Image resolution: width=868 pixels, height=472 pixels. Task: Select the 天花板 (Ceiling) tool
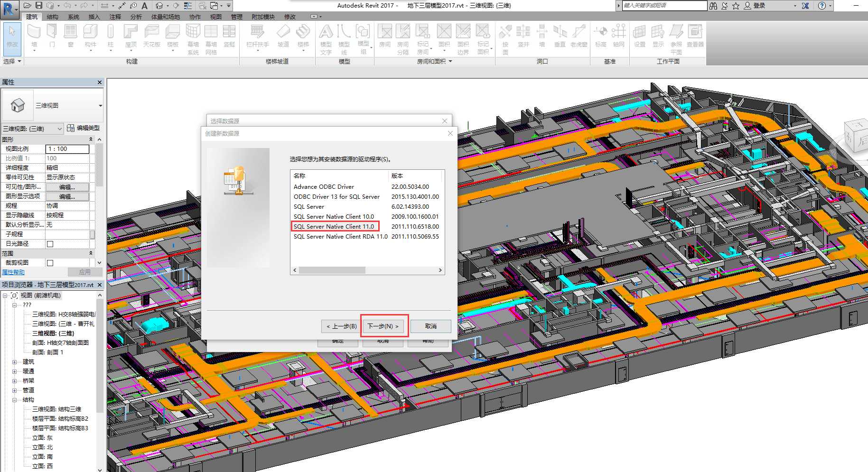point(152,37)
